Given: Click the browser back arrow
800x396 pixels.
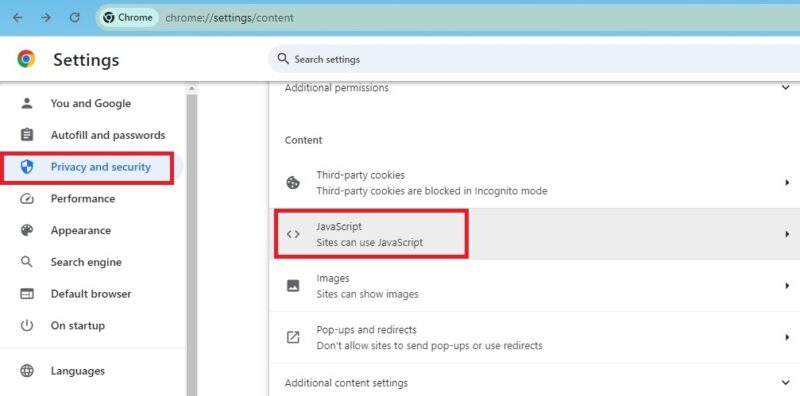Looking at the screenshot, I should (x=18, y=17).
